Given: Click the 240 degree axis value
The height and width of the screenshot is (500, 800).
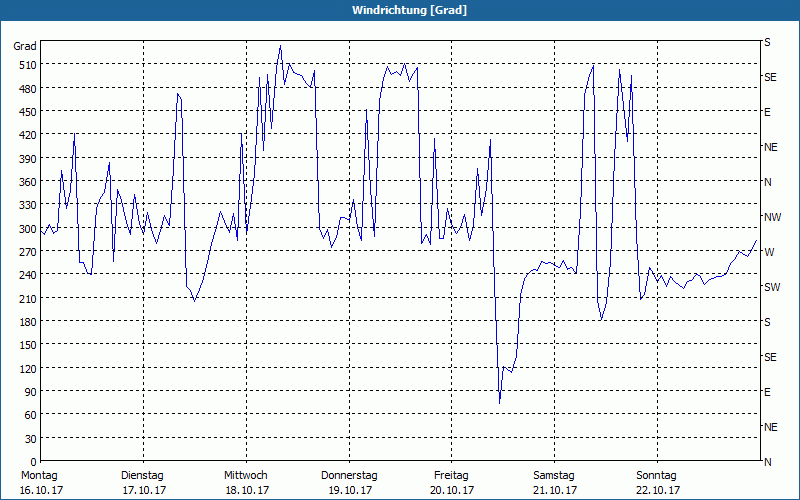Looking at the screenshot, I should point(28,275).
